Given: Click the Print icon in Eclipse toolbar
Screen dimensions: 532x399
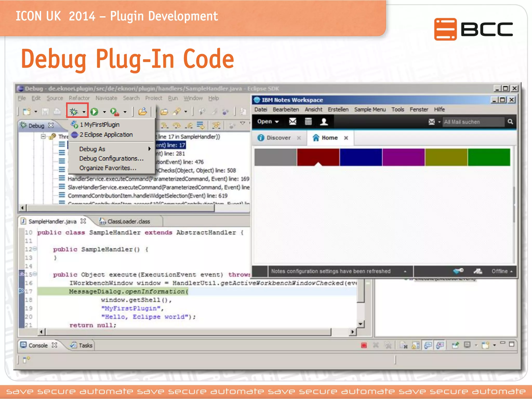Looking at the screenshot, I should point(57,112).
